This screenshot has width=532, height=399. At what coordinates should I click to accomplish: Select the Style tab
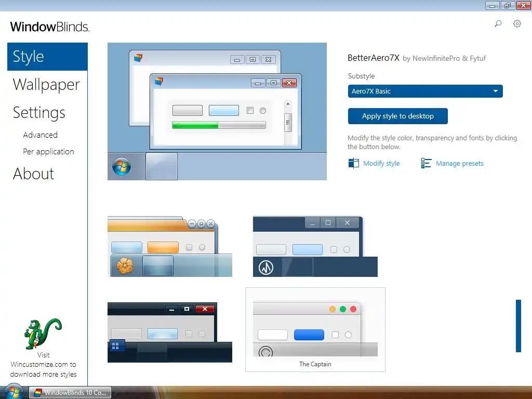(47, 56)
